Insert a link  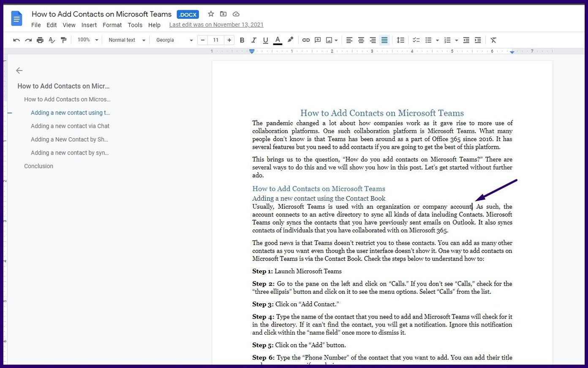pyautogui.click(x=306, y=40)
